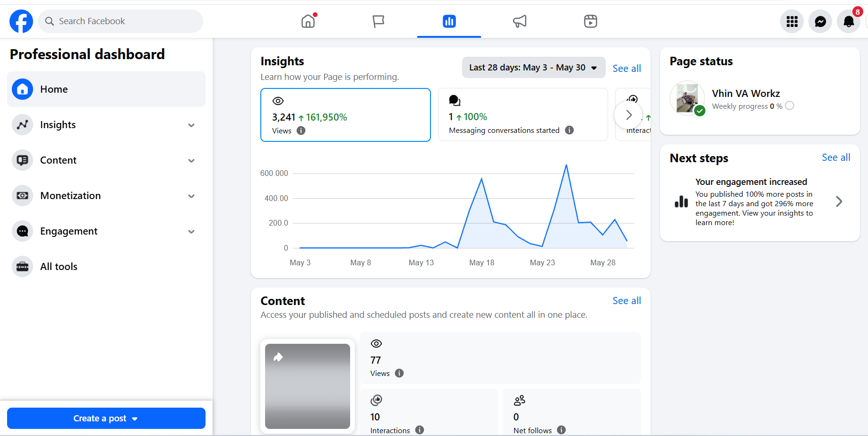Screen dimensions: 868x436
Task: Click the Home sidebar house icon
Action: tap(22, 89)
